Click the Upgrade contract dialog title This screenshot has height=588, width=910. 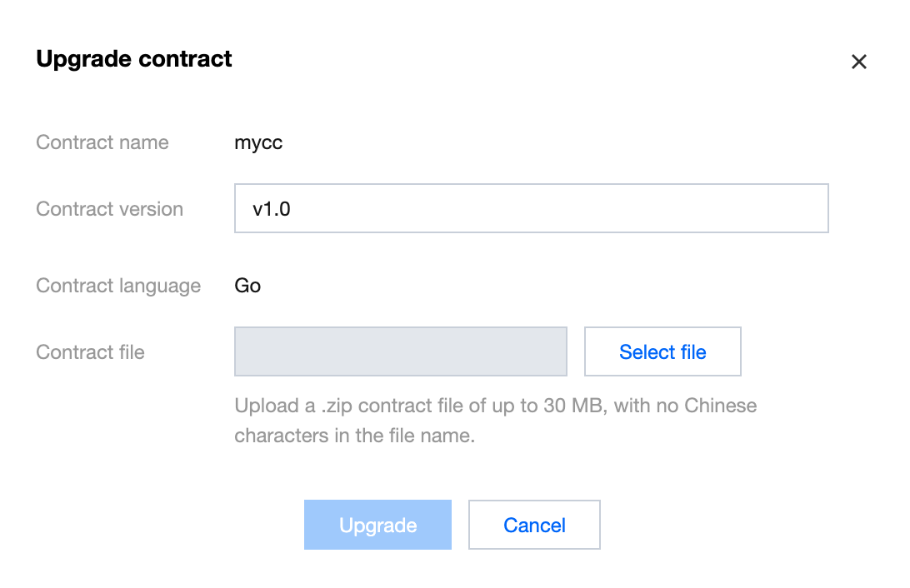[134, 59]
